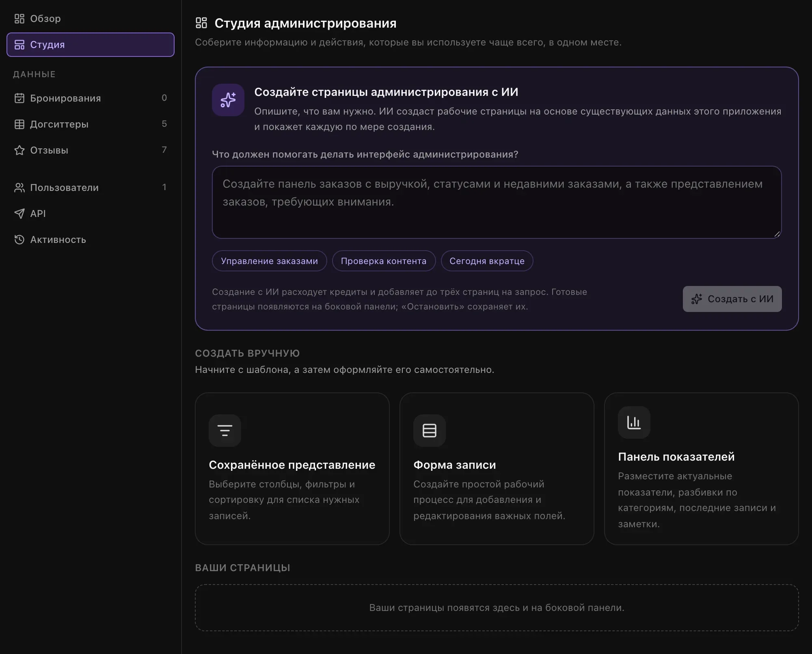The height and width of the screenshot is (654, 812).
Task: Click the Создать с ИИ button
Action: [732, 299]
